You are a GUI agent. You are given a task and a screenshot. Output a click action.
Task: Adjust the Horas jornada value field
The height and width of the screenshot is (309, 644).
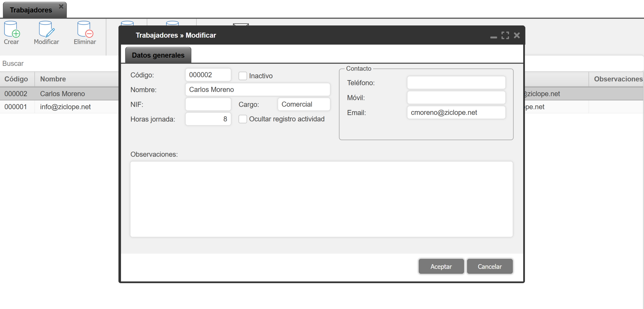pos(208,119)
